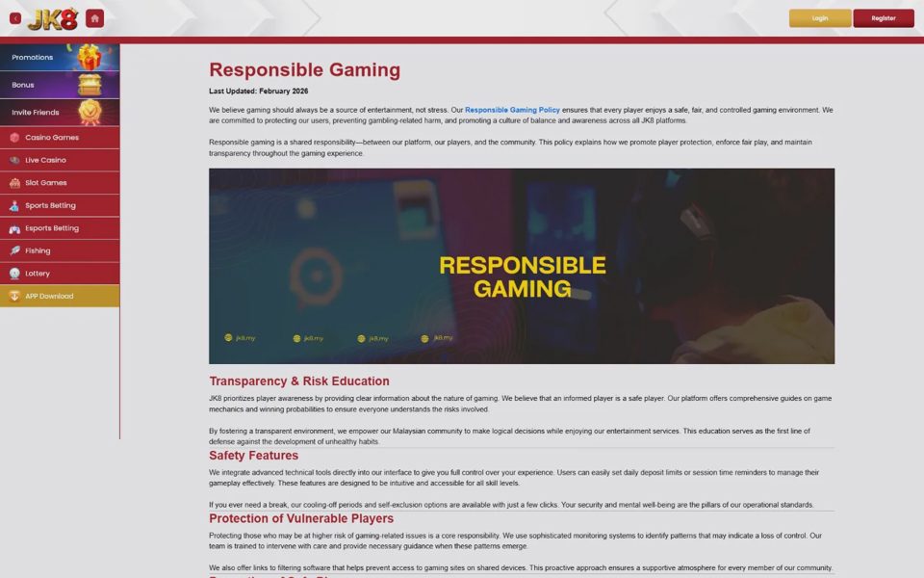The height and width of the screenshot is (578, 924).
Task: Click the APP Download icon
Action: pyautogui.click(x=14, y=296)
